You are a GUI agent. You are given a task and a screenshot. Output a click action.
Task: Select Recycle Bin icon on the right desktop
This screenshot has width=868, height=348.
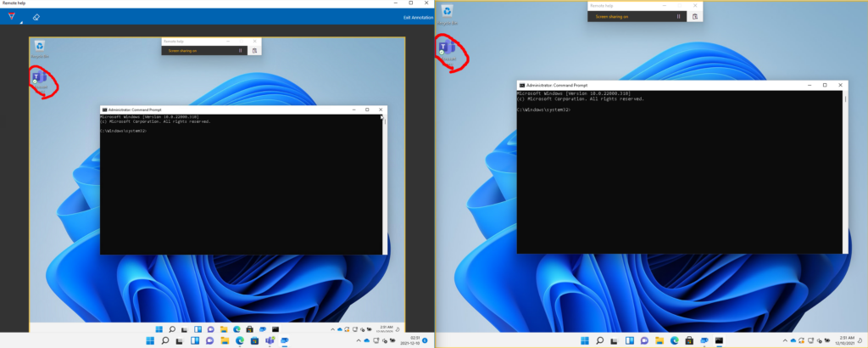[x=448, y=14]
